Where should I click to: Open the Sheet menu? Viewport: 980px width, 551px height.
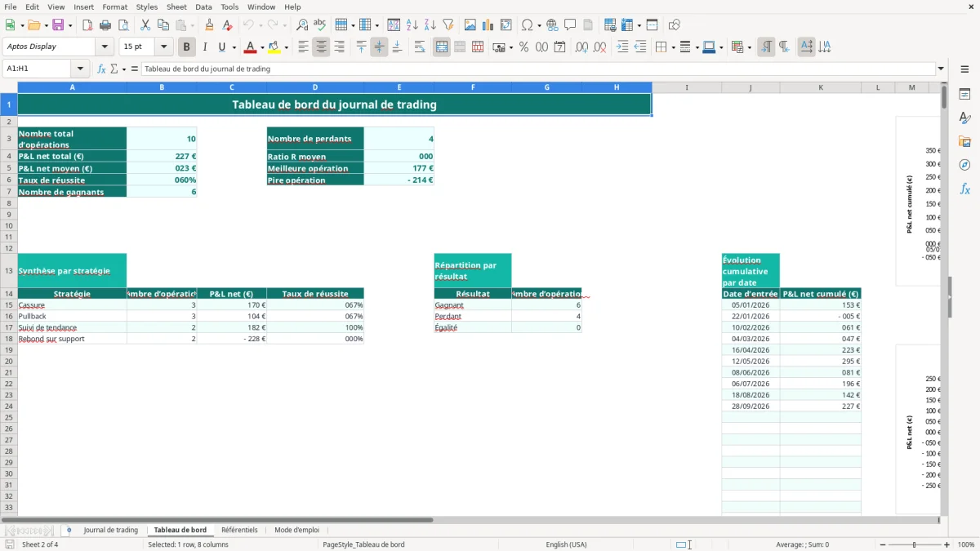click(x=176, y=7)
